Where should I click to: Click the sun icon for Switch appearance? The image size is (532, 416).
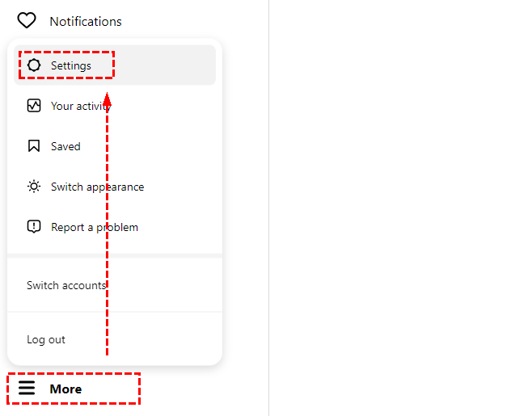[x=33, y=187]
